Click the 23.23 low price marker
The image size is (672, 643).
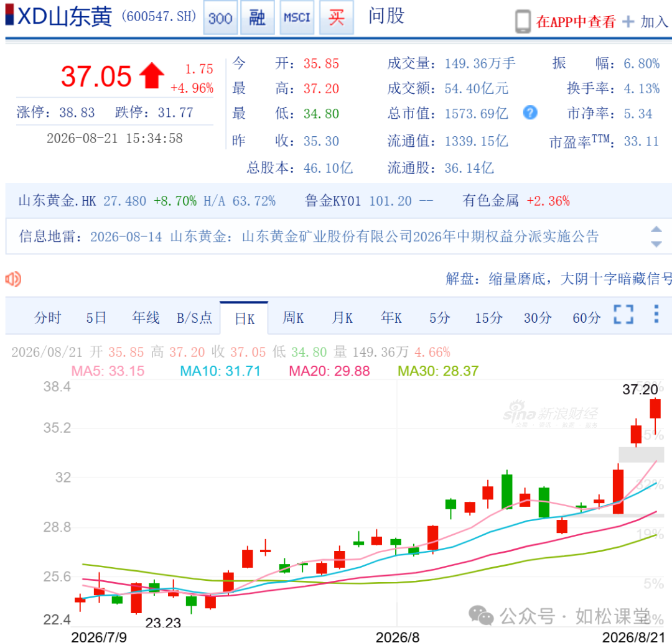(163, 622)
